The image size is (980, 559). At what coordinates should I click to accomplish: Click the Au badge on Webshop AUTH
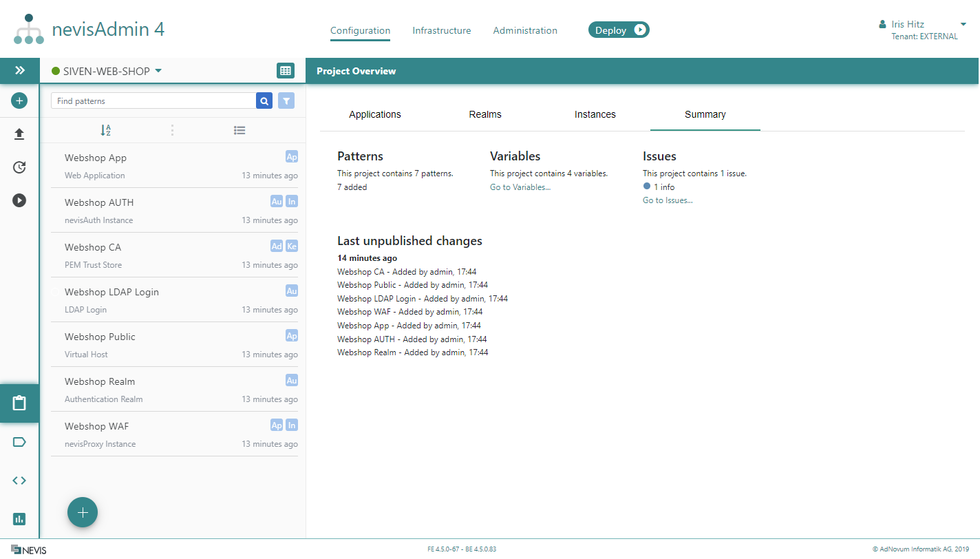coord(277,202)
